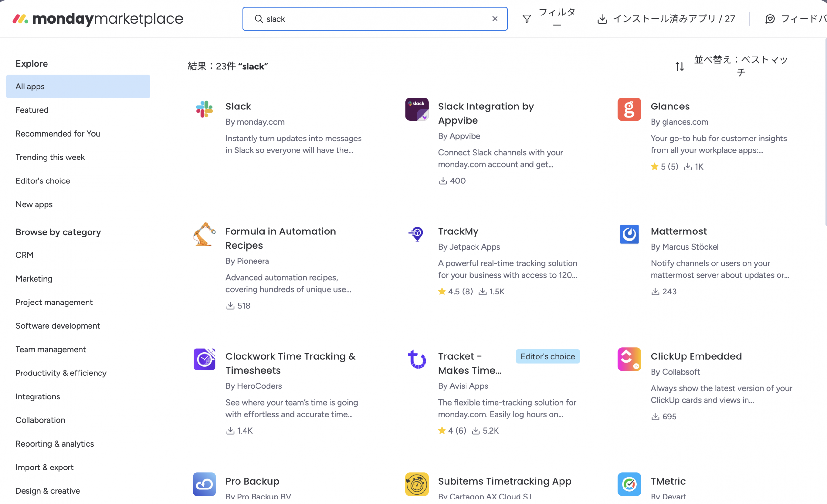Browse the Team management category
This screenshot has width=827, height=504.
point(51,349)
